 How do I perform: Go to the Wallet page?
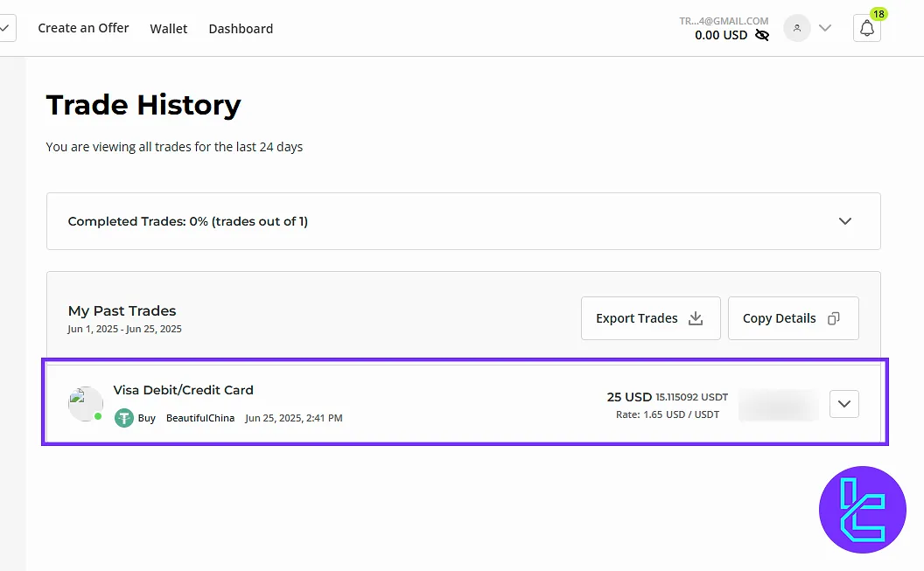pos(169,29)
